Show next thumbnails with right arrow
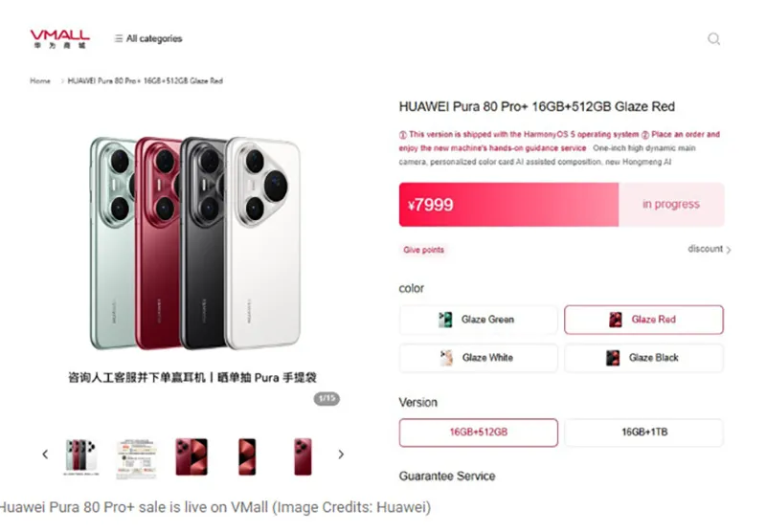The height and width of the screenshot is (532, 766). pos(341,454)
